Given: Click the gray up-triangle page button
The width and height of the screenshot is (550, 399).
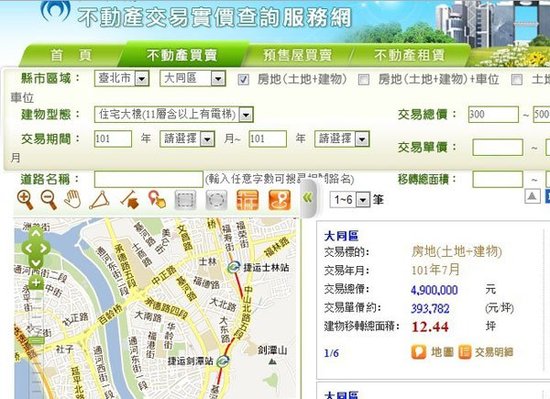Looking at the screenshot, I should [x=532, y=196].
